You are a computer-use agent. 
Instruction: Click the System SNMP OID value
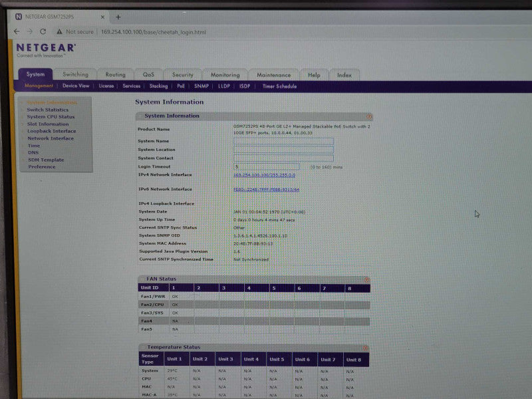pos(260,236)
